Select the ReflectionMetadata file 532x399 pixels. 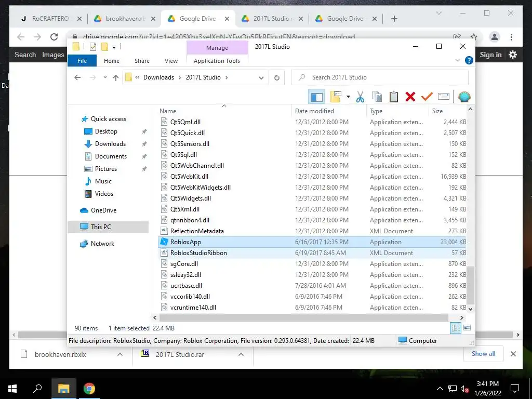[312, 231]
